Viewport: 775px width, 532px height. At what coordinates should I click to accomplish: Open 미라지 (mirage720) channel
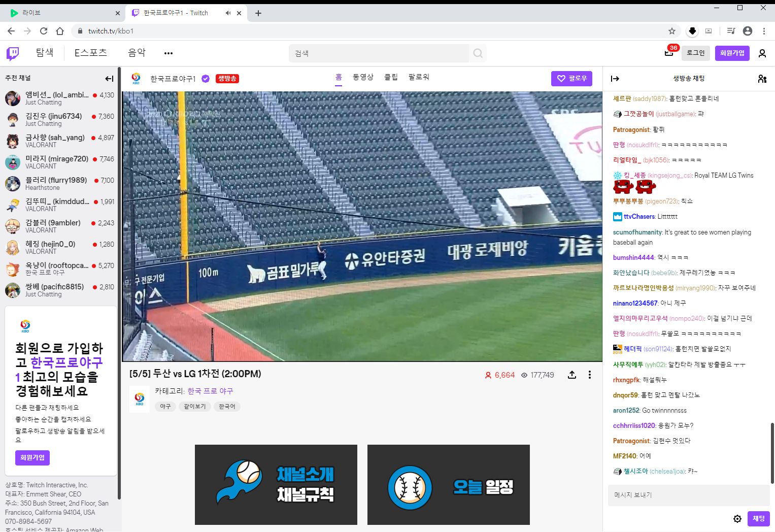pos(60,162)
